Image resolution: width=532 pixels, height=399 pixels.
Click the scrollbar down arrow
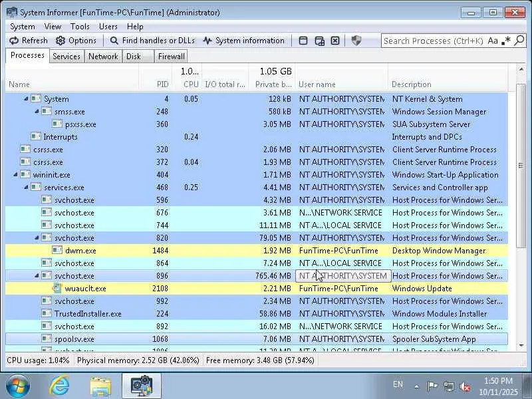click(x=521, y=345)
